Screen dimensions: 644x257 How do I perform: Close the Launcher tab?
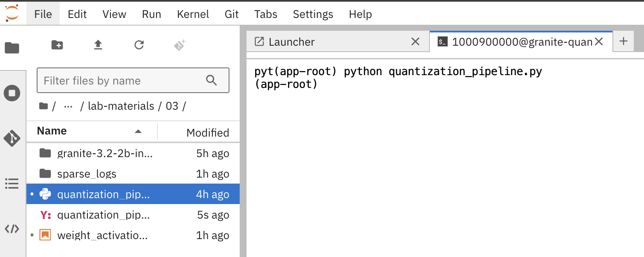pyautogui.click(x=415, y=41)
